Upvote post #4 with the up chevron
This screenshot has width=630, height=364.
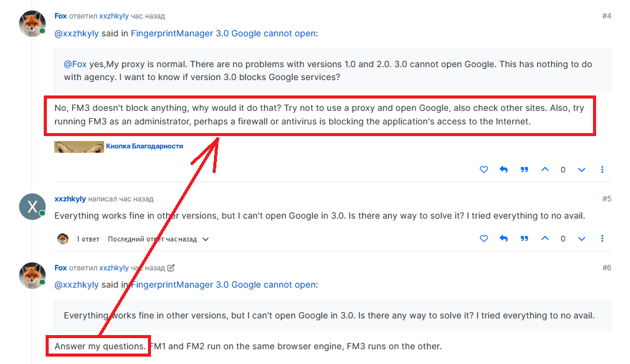click(545, 169)
